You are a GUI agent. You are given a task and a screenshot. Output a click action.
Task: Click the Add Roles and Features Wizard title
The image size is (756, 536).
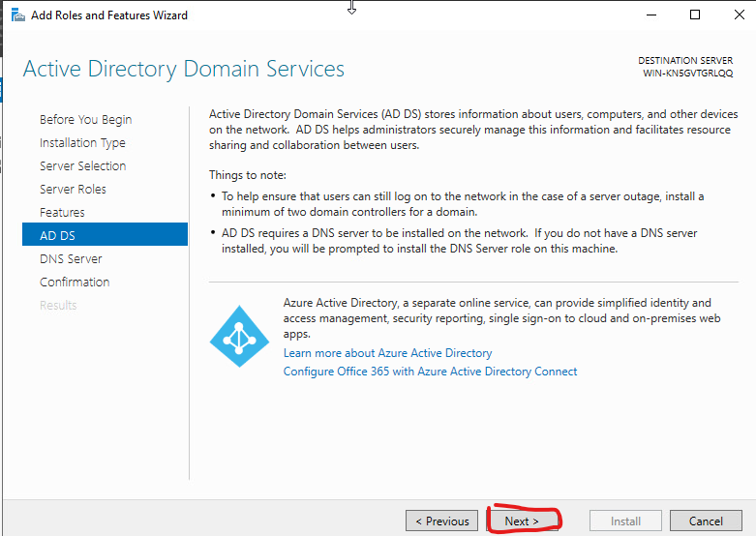109,15
